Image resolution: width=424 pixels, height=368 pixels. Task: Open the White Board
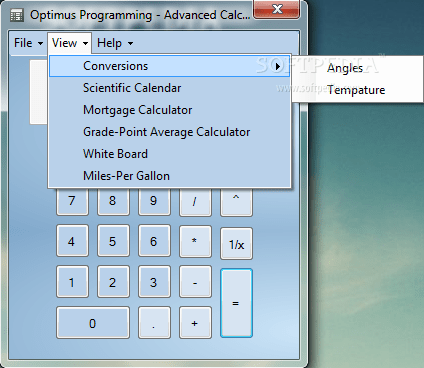click(x=169, y=154)
